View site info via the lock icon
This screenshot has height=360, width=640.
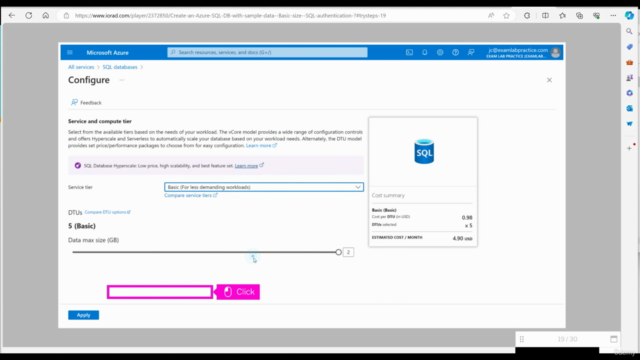point(66,16)
